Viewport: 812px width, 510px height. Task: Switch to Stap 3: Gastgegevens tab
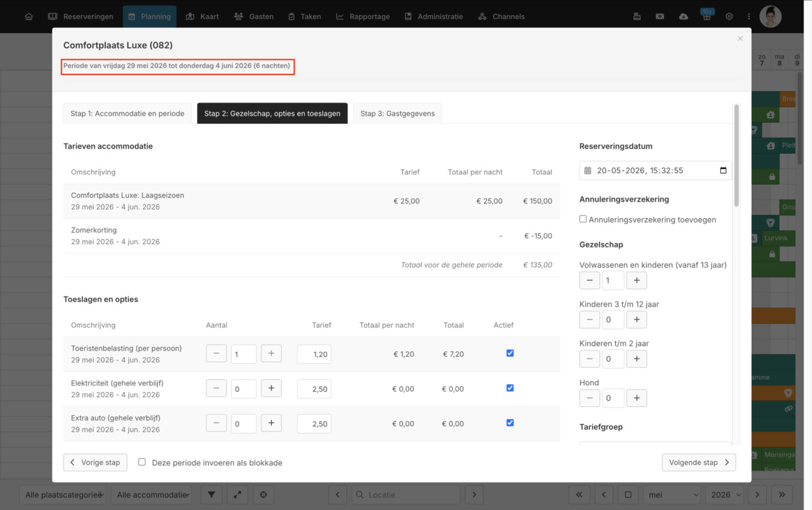coord(397,113)
